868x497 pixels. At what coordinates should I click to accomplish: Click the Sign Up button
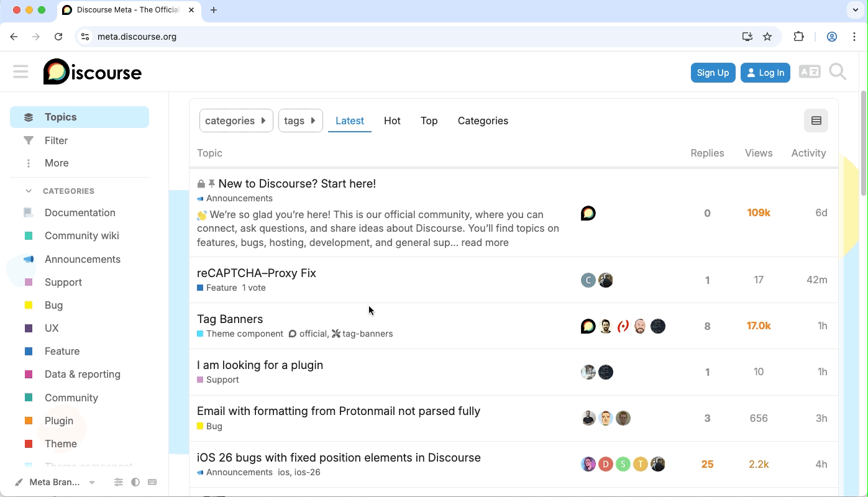pyautogui.click(x=713, y=73)
